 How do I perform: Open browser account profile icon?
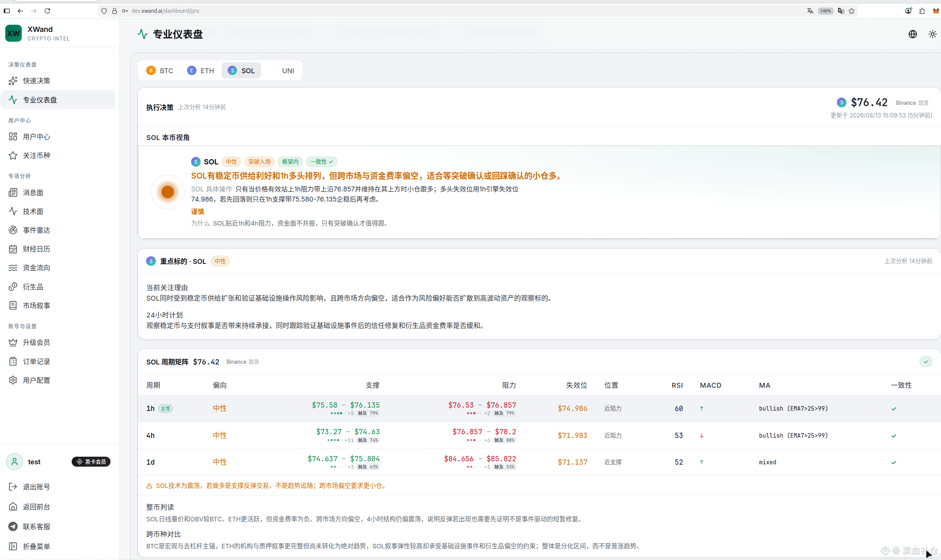tap(909, 11)
